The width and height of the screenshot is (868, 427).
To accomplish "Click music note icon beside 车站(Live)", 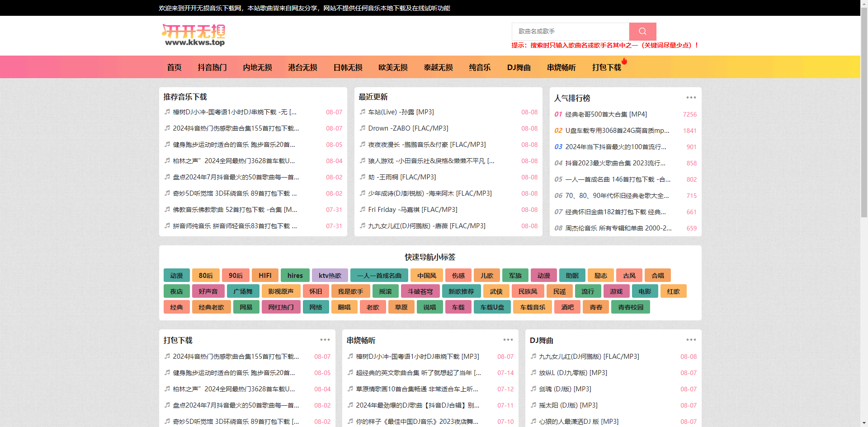I will click(363, 112).
